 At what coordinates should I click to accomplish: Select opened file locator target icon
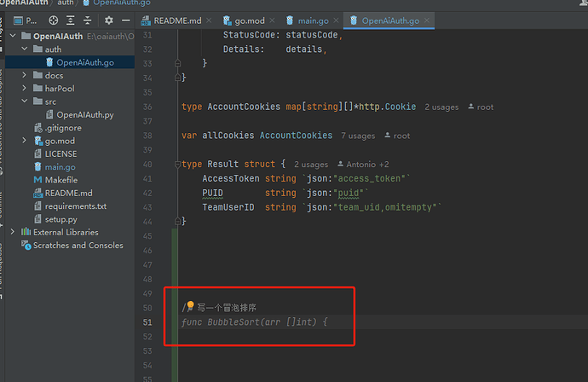pos(53,20)
